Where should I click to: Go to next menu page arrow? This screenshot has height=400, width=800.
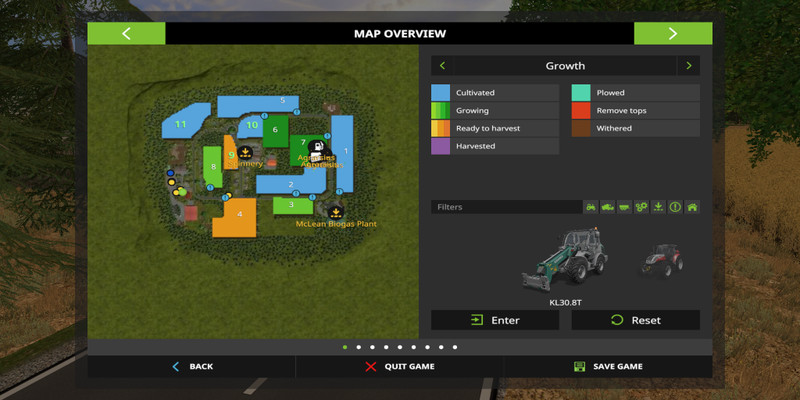tap(672, 33)
